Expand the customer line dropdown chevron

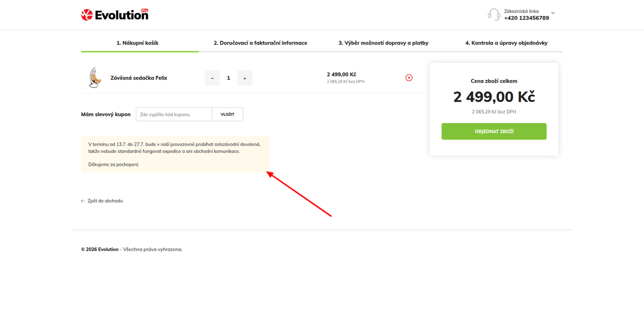tap(553, 13)
